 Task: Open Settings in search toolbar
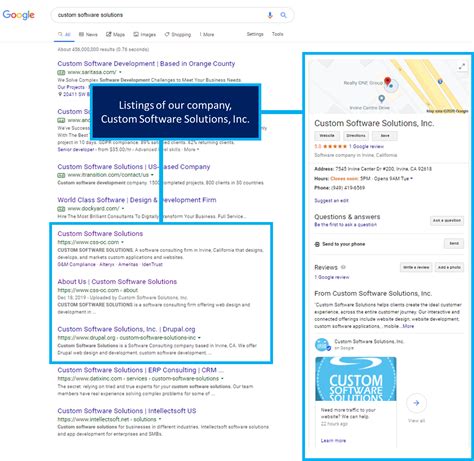click(255, 34)
